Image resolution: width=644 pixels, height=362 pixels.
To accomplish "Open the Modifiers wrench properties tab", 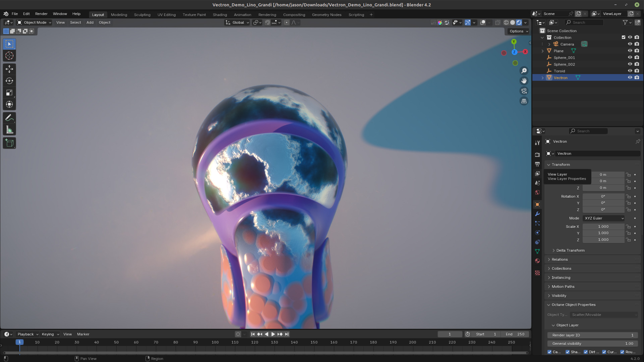I will pos(537,214).
